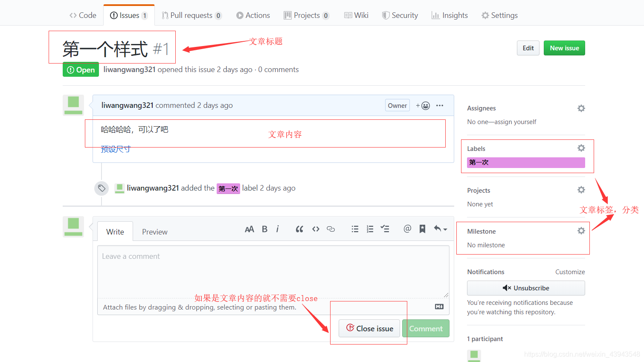The width and height of the screenshot is (644, 362).
Task: Open the Pull requests tab
Action: pos(191,15)
